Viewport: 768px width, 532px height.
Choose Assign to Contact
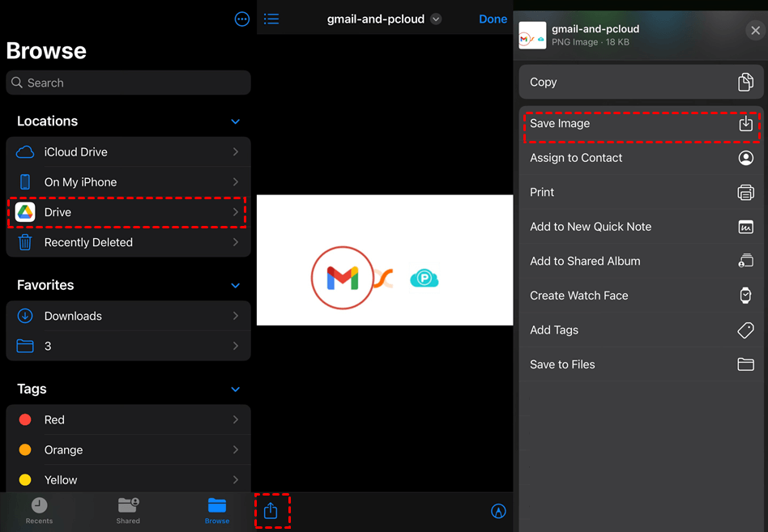point(641,158)
